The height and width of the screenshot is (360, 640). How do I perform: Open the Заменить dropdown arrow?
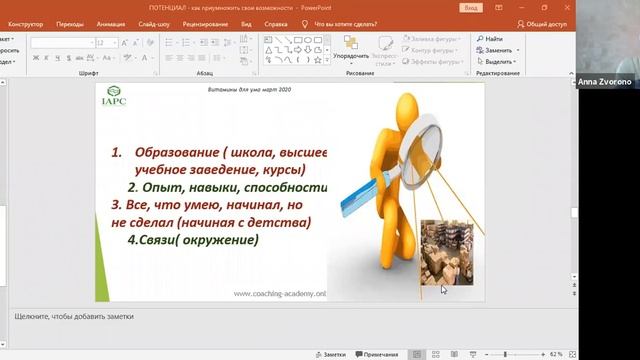click(518, 50)
